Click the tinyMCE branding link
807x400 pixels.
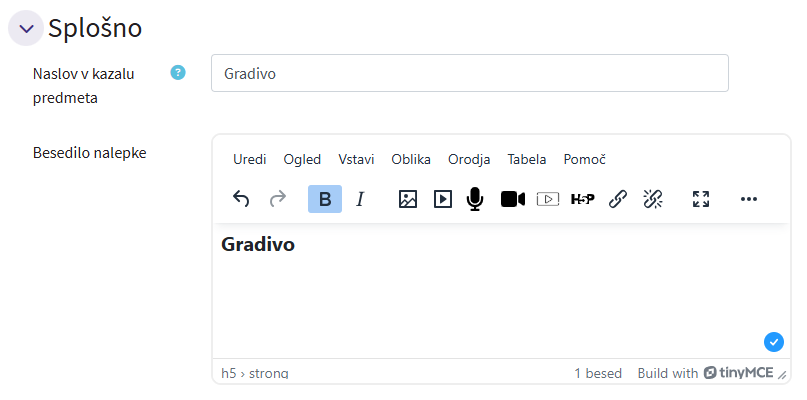pyautogui.click(x=739, y=373)
